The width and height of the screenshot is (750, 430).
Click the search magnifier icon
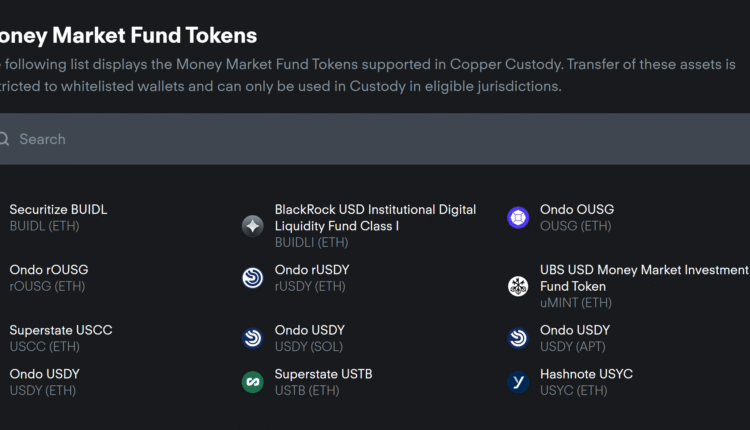[4, 139]
